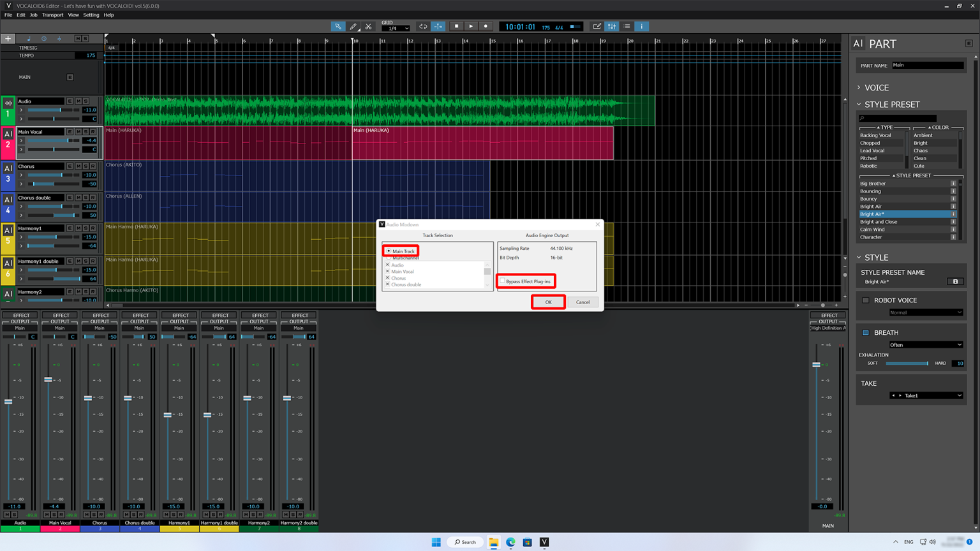Select the Pointer tool in the toolbar
The height and width of the screenshot is (551, 980).
(338, 26)
